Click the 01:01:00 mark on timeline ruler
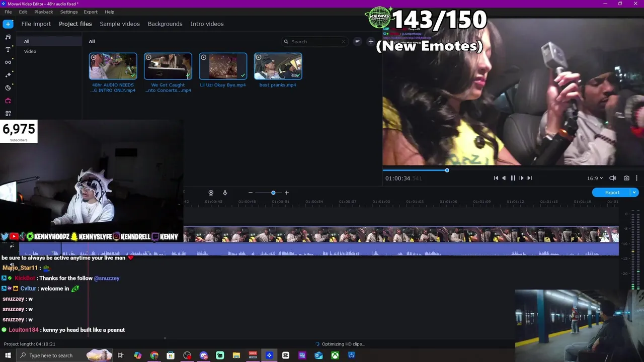The height and width of the screenshot is (362, 644). (381, 202)
